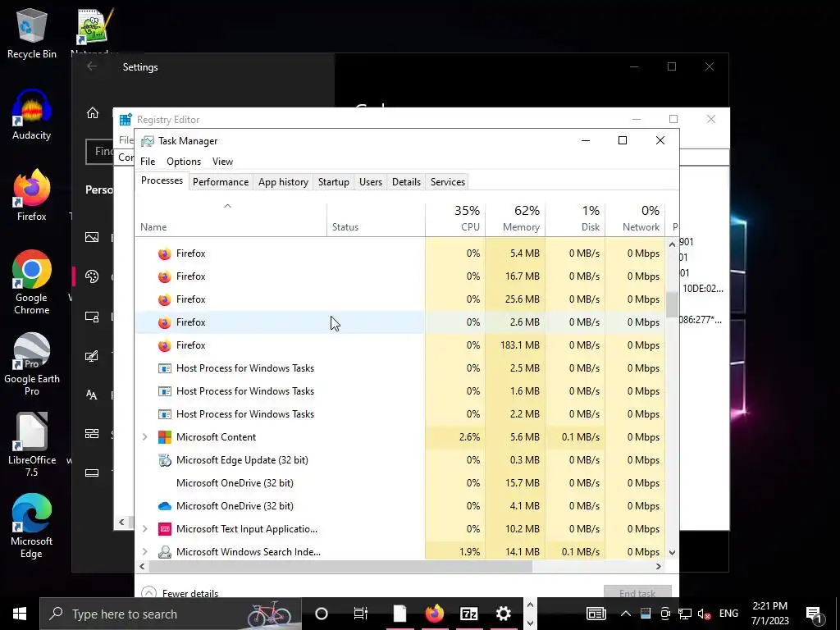This screenshot has width=840, height=630.
Task: Click the End task button
Action: pos(637,591)
